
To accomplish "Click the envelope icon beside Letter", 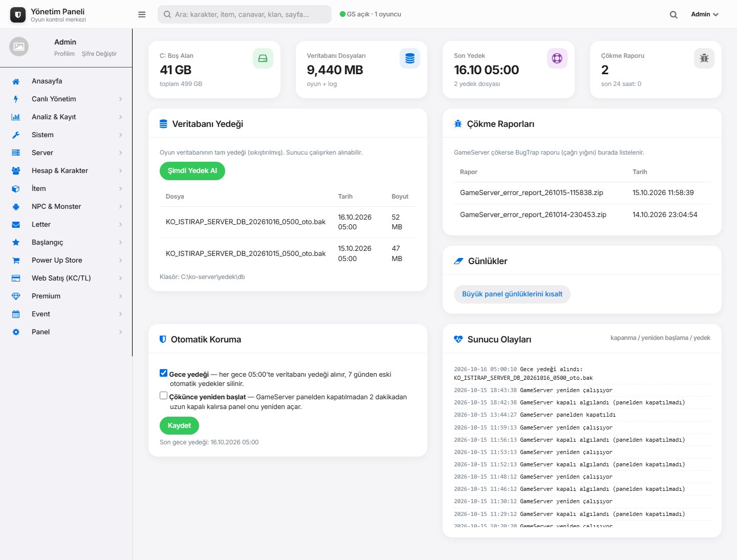I will coord(16,225).
